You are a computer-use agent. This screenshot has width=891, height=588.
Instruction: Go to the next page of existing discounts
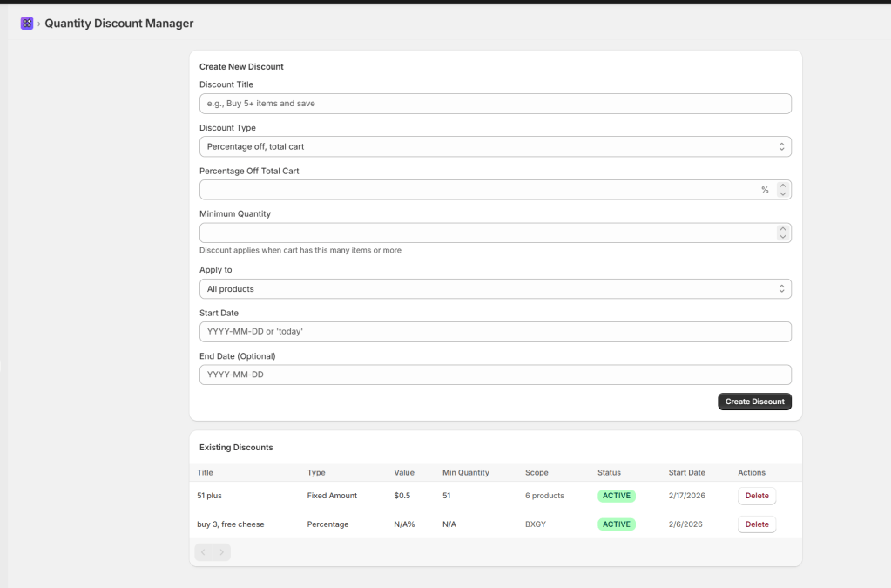pos(222,551)
